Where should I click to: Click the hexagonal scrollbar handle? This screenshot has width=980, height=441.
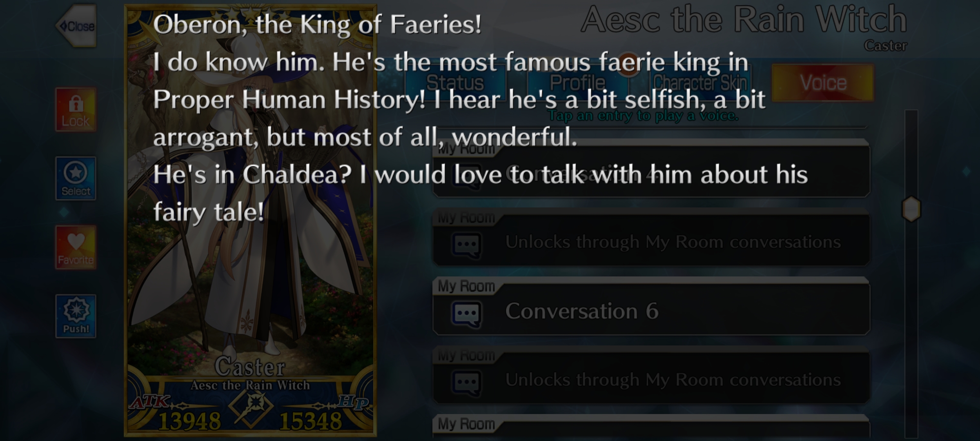(x=911, y=209)
